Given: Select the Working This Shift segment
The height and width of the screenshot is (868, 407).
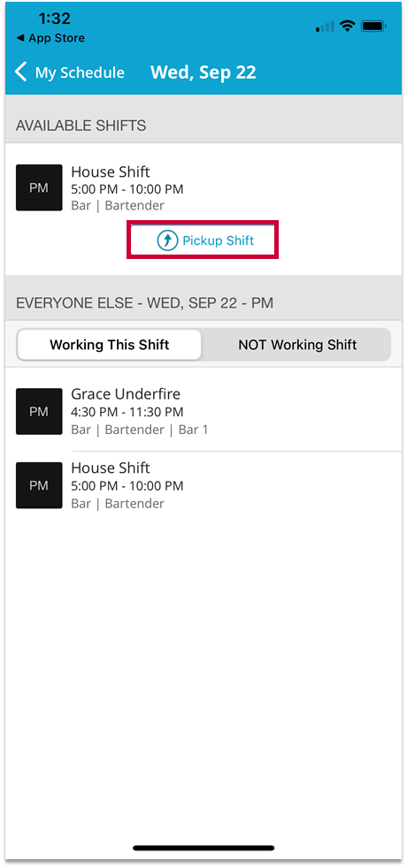Looking at the screenshot, I should coord(110,345).
